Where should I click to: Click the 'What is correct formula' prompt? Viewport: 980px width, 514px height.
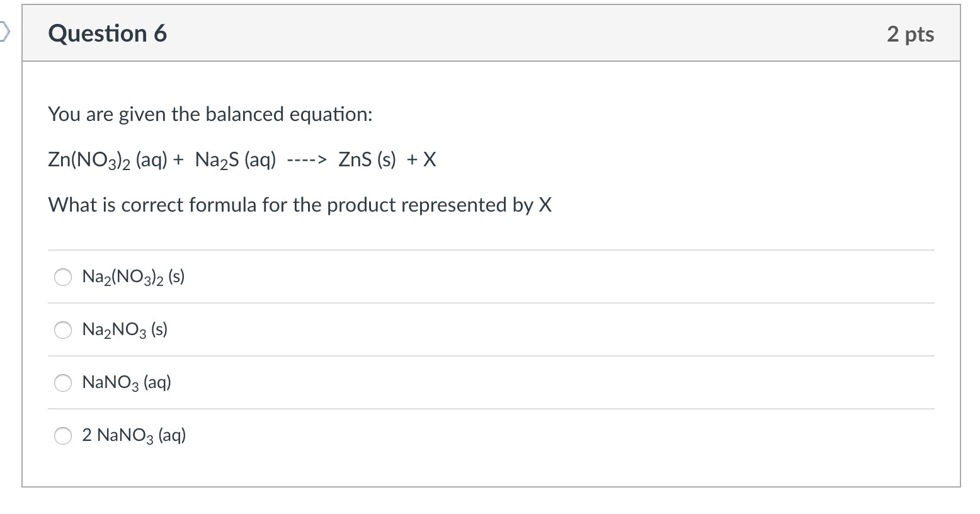click(x=300, y=205)
